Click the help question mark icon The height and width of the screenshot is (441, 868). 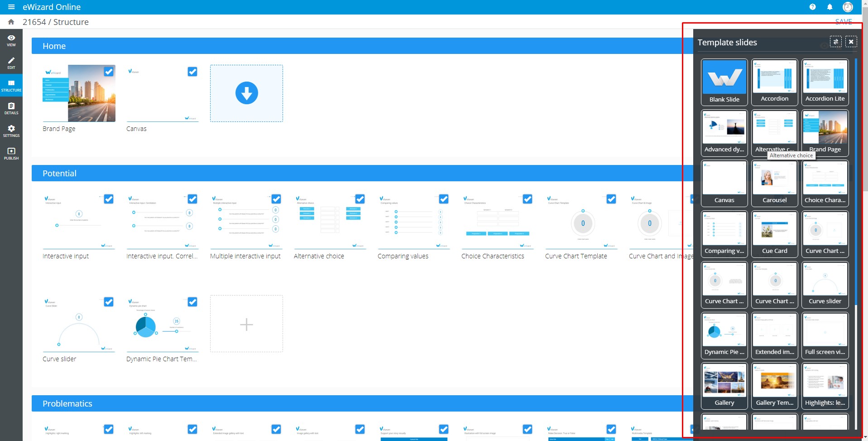click(812, 7)
